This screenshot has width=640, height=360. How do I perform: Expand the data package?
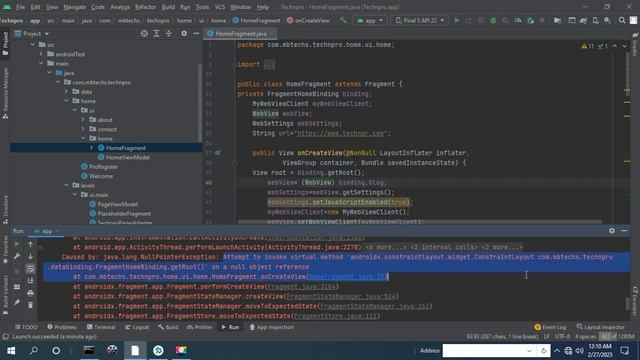coord(67,91)
